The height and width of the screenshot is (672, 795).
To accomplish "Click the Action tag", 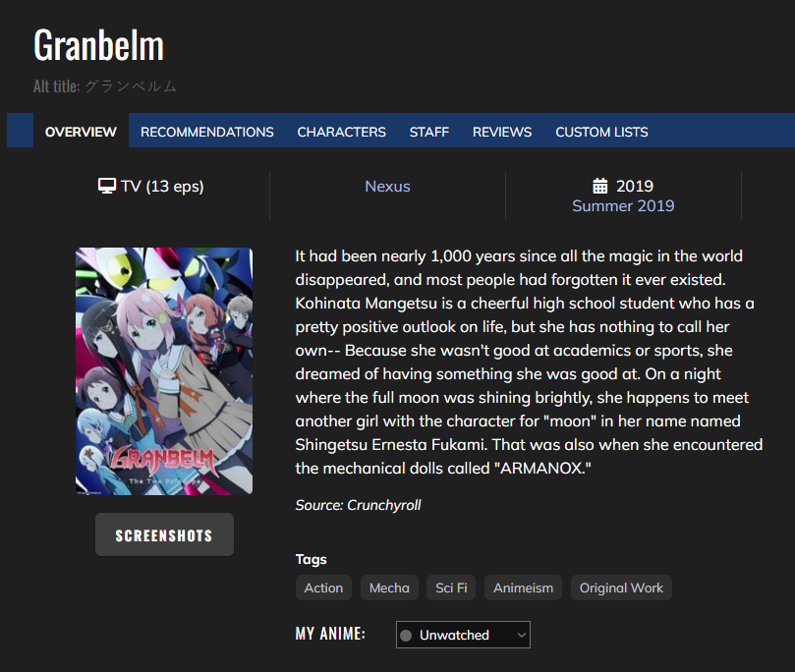I will [323, 588].
